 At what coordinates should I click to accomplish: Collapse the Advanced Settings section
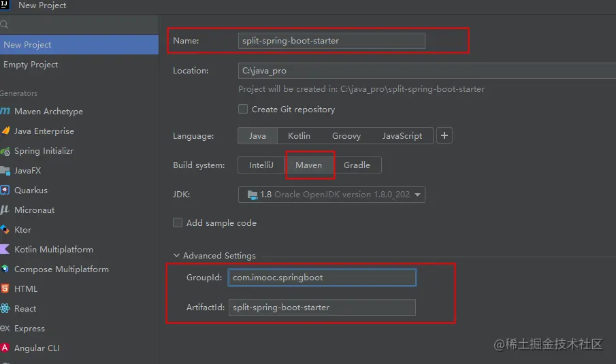pos(177,256)
